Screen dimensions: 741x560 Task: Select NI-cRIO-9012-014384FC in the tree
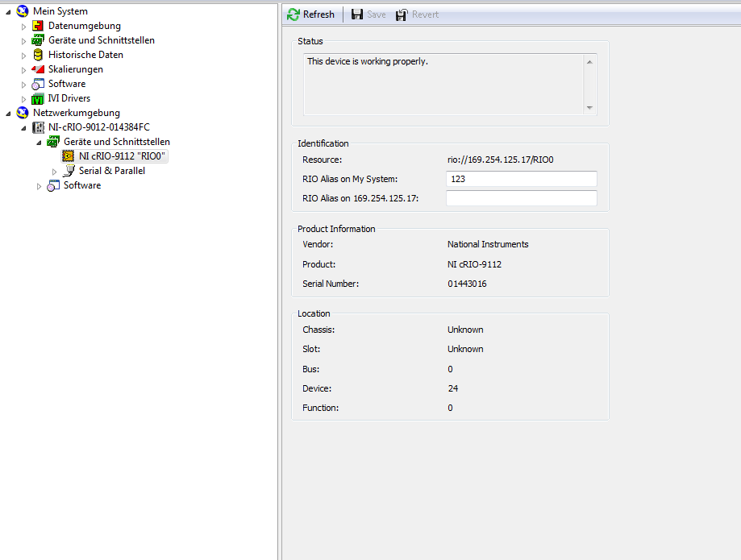[98, 127]
